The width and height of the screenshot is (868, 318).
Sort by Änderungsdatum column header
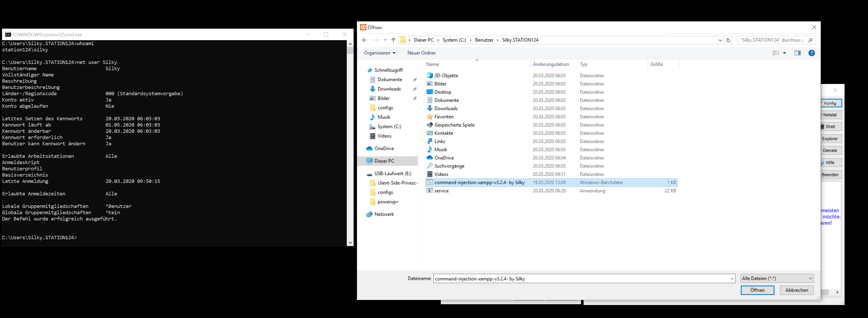tap(550, 64)
